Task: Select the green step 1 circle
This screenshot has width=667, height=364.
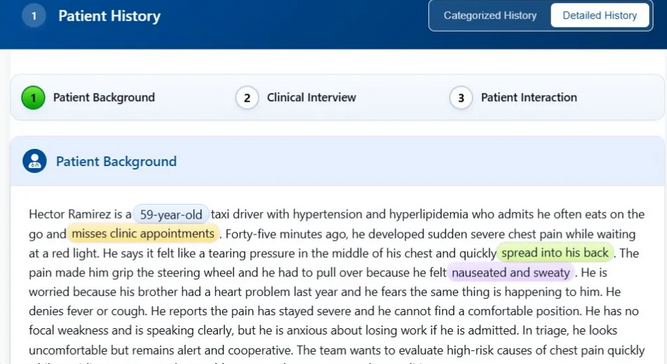Action: [x=33, y=97]
